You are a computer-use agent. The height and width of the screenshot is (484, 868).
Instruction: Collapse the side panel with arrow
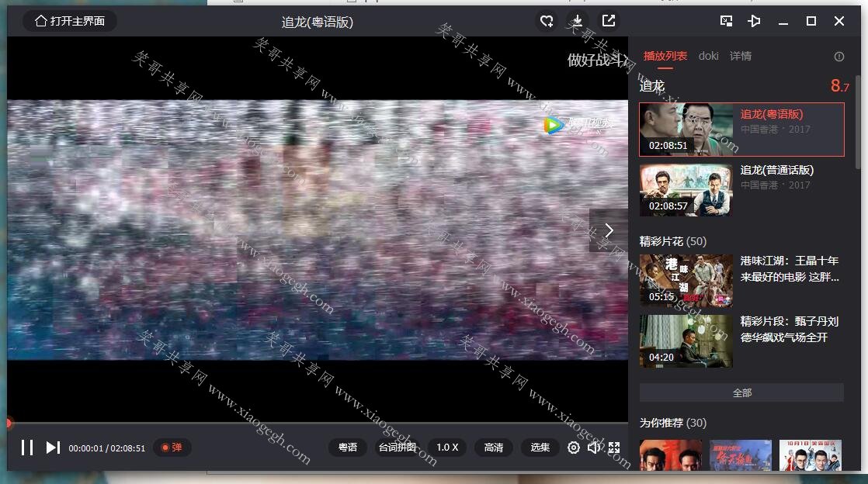pyautogui.click(x=609, y=230)
